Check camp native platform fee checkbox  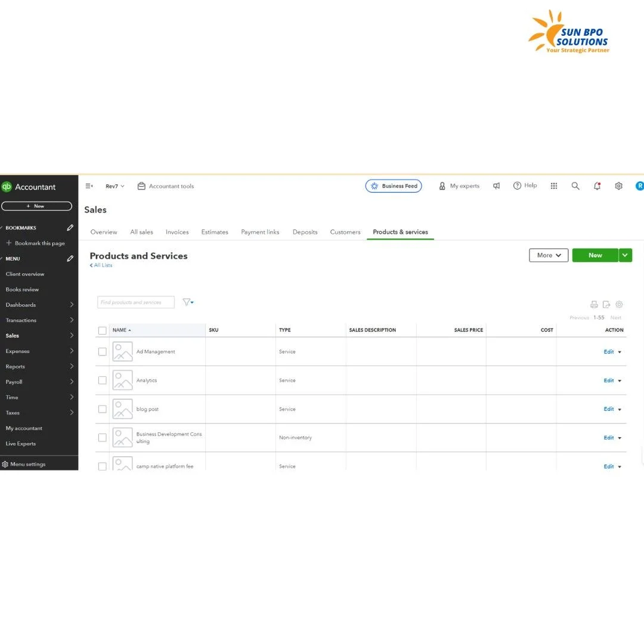pos(103,466)
